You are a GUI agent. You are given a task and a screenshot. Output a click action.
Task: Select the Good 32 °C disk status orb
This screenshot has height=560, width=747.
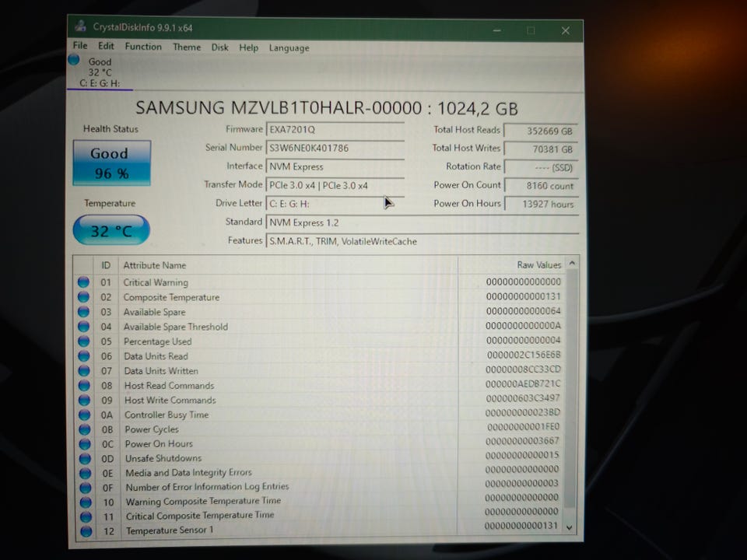coord(73,60)
